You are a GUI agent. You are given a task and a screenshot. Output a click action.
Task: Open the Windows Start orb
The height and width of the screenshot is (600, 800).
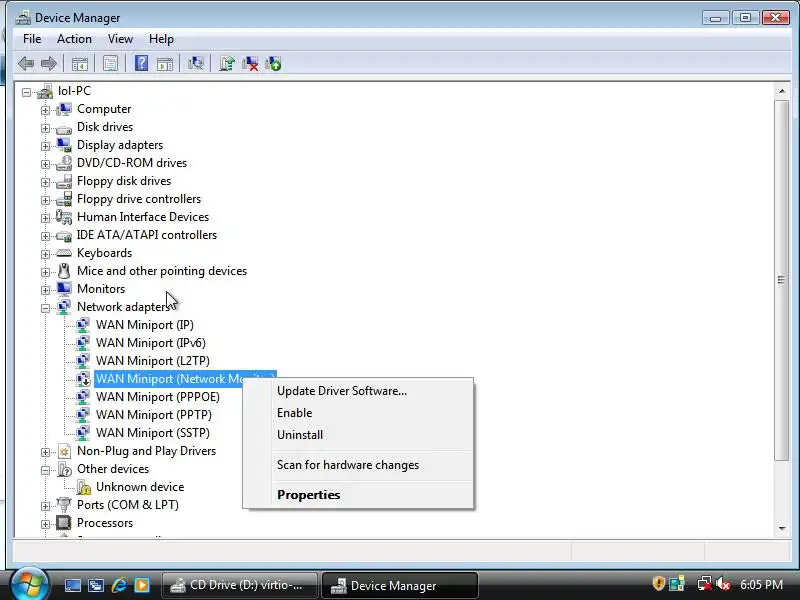(29, 585)
